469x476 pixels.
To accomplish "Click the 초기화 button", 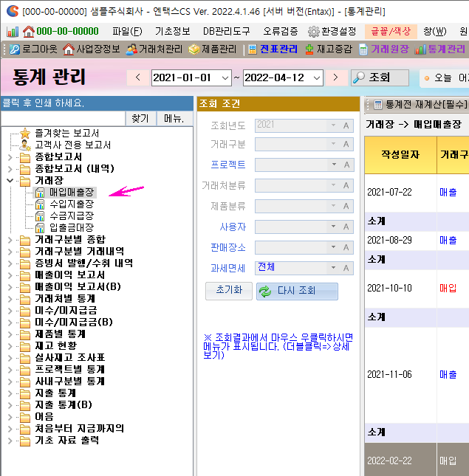I will click(x=229, y=291).
